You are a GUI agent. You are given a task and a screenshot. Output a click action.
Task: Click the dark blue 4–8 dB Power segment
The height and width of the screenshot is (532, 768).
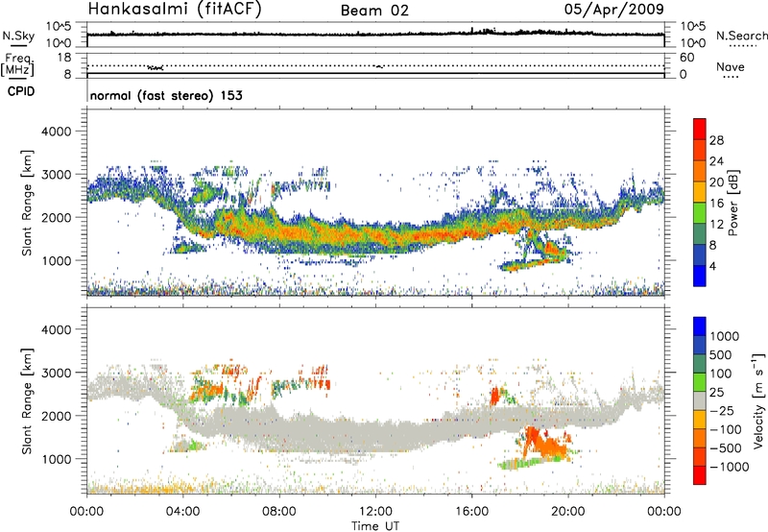click(x=700, y=254)
